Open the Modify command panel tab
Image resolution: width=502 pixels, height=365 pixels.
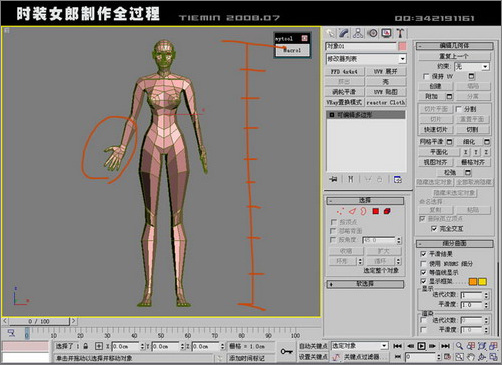tap(344, 33)
